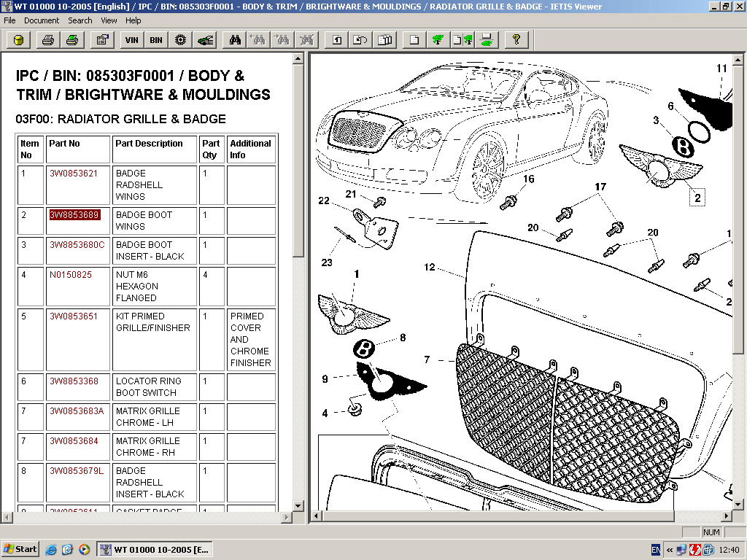Show picture only with the green tree icon
The height and width of the screenshot is (560, 747).
coord(438,40)
